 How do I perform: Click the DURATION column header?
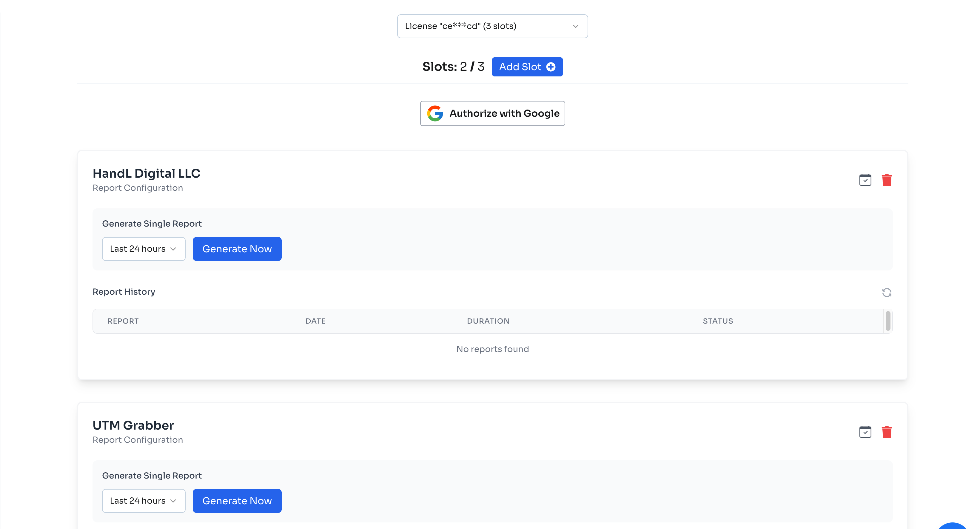tap(488, 321)
